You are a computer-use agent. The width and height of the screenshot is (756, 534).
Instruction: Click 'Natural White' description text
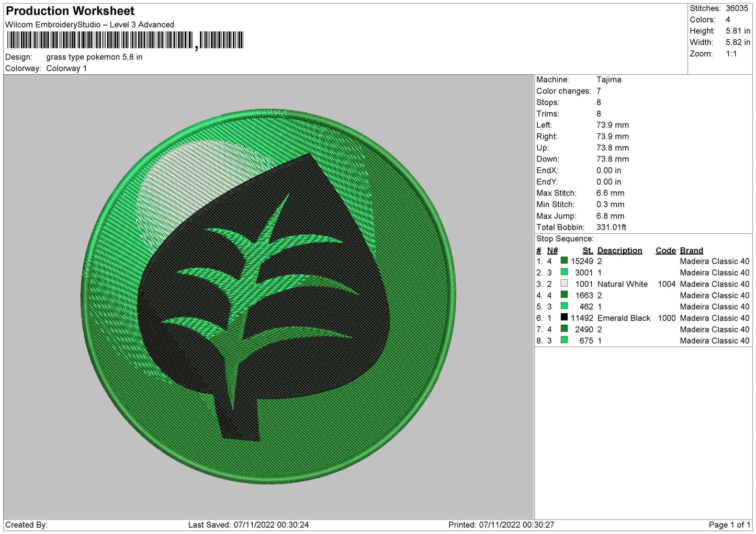click(x=622, y=284)
